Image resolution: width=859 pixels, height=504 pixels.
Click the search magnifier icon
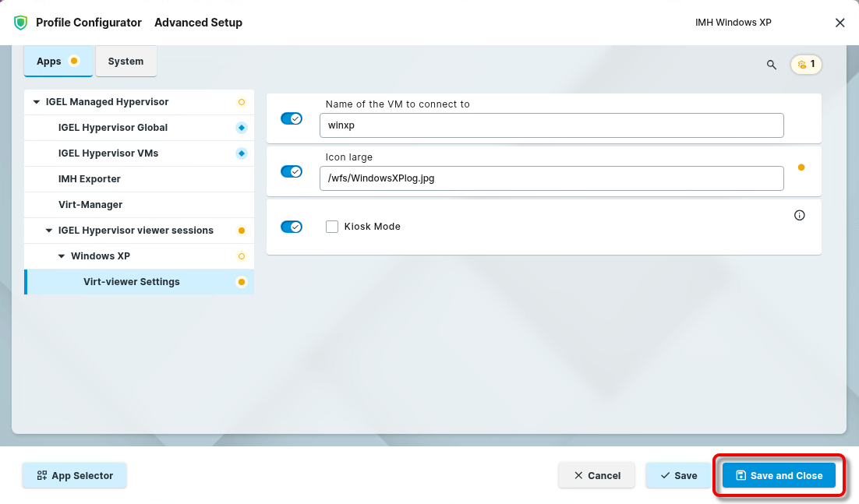coord(772,65)
